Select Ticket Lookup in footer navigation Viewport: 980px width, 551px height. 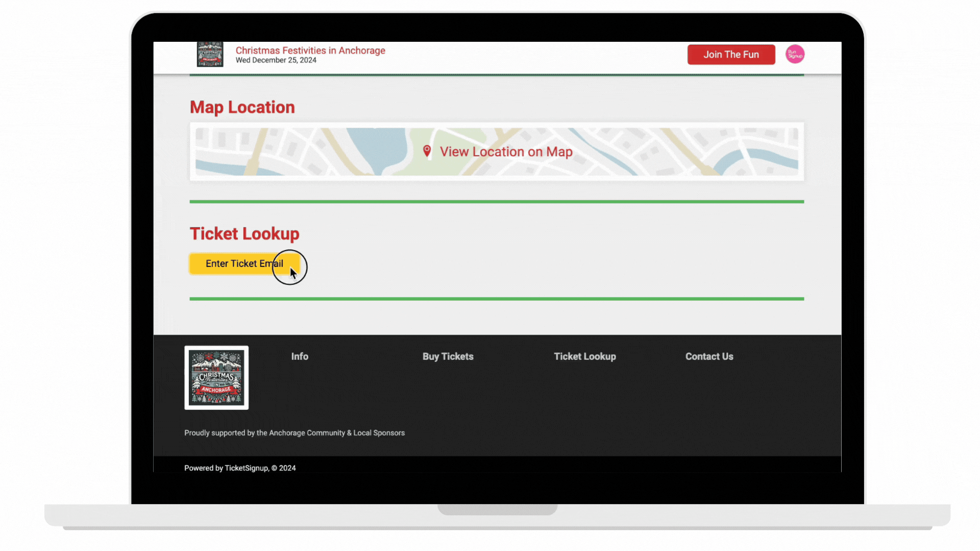(x=584, y=357)
